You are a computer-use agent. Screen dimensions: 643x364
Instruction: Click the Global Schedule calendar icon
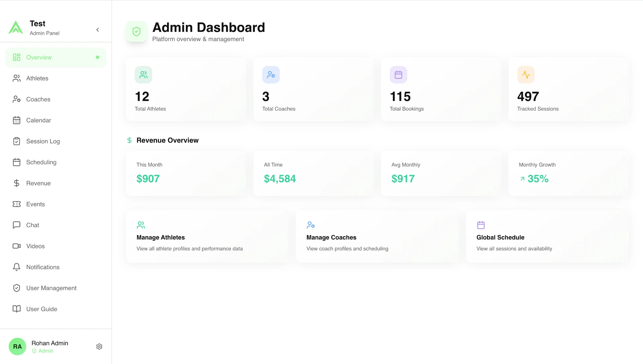(481, 225)
